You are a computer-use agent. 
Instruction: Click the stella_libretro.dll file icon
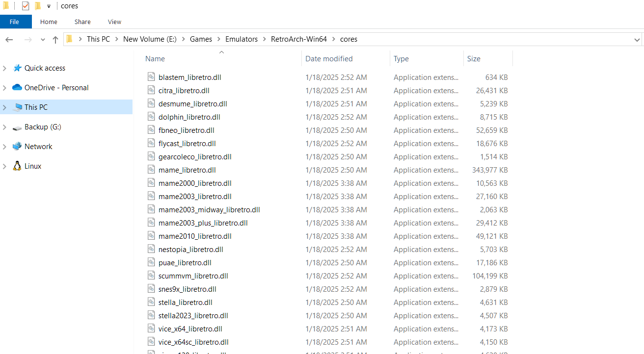(151, 302)
